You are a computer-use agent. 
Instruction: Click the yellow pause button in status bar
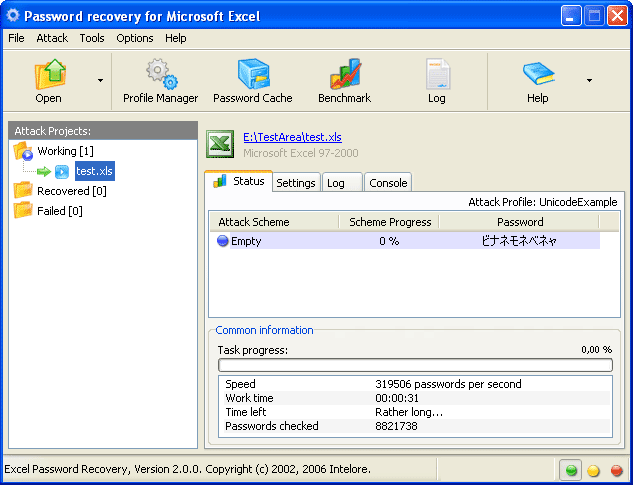click(594, 470)
